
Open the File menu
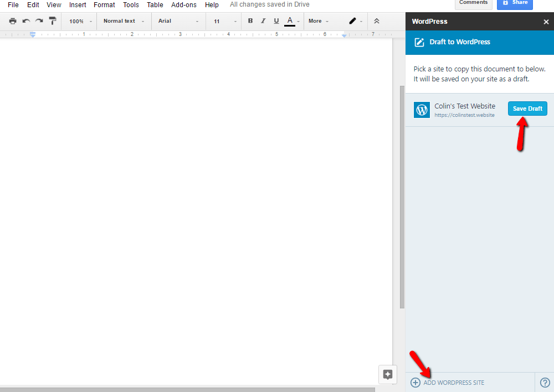(x=13, y=5)
